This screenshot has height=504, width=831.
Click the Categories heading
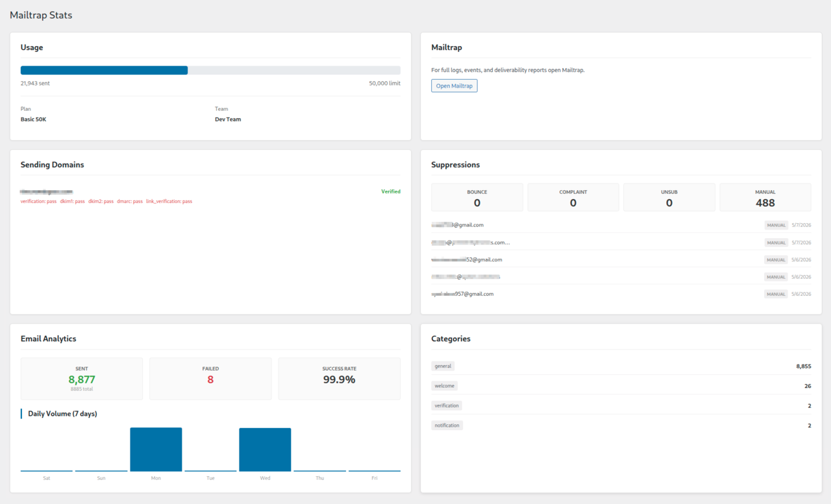coord(451,339)
